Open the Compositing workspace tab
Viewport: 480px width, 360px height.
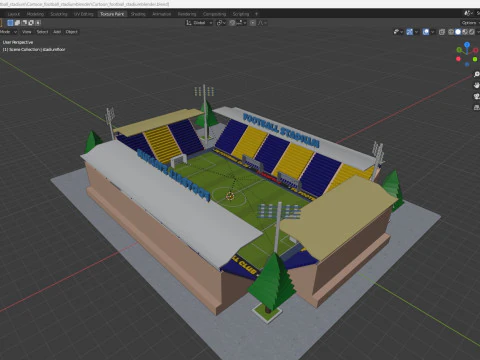[214, 14]
